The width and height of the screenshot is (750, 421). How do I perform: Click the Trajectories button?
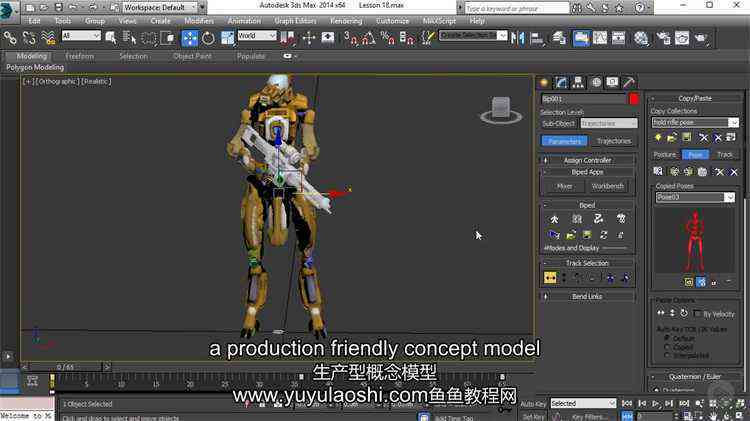click(614, 141)
